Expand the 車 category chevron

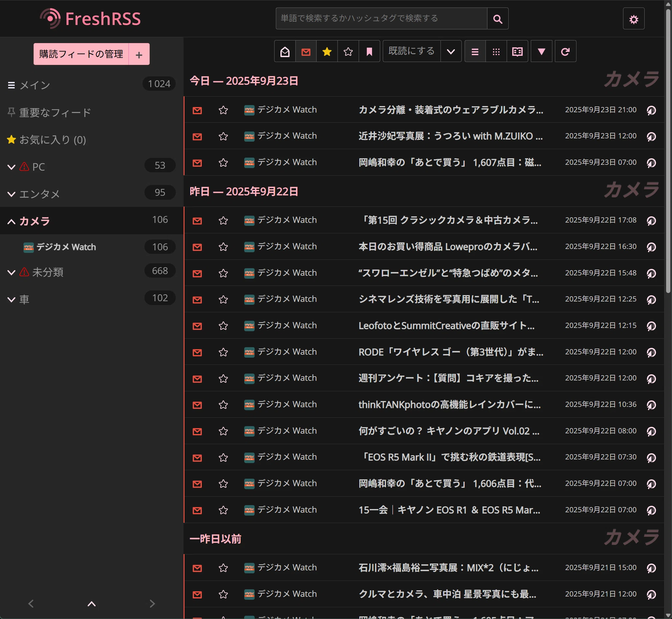tap(11, 300)
